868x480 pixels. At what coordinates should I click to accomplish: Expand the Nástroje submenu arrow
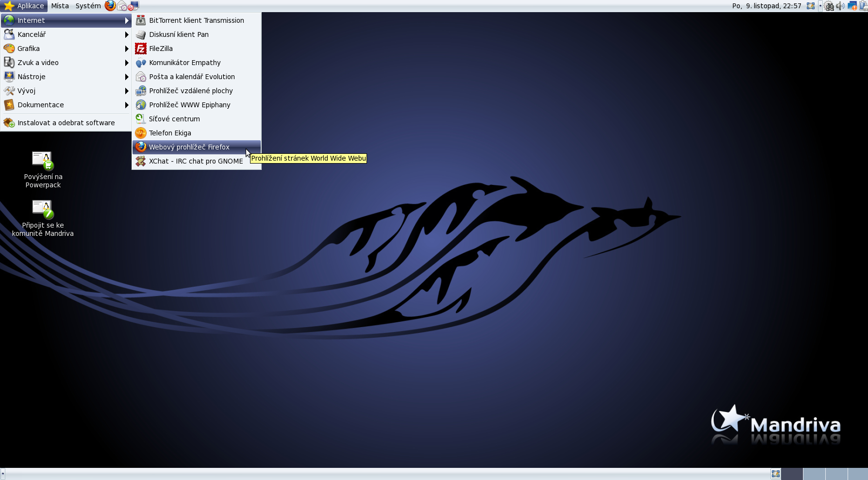[127, 77]
